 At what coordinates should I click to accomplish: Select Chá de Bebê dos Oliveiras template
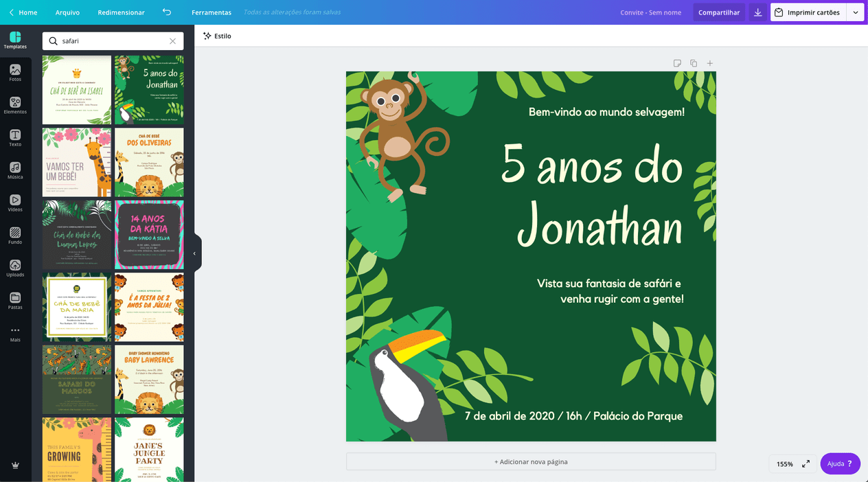pyautogui.click(x=149, y=162)
